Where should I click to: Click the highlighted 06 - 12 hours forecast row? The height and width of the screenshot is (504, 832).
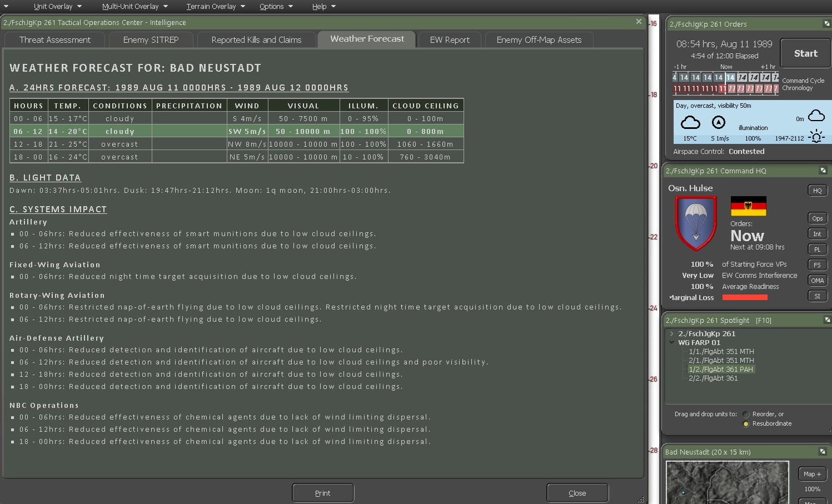(x=237, y=131)
